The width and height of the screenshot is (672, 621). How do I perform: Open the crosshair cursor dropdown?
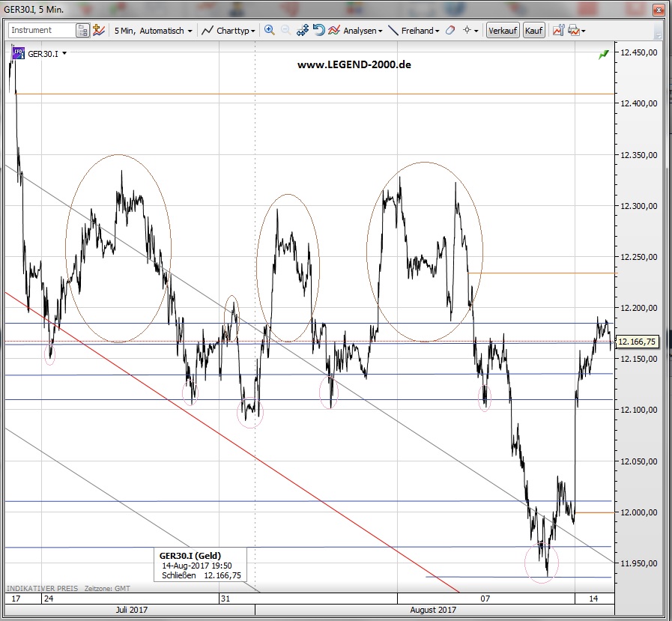tap(470, 31)
